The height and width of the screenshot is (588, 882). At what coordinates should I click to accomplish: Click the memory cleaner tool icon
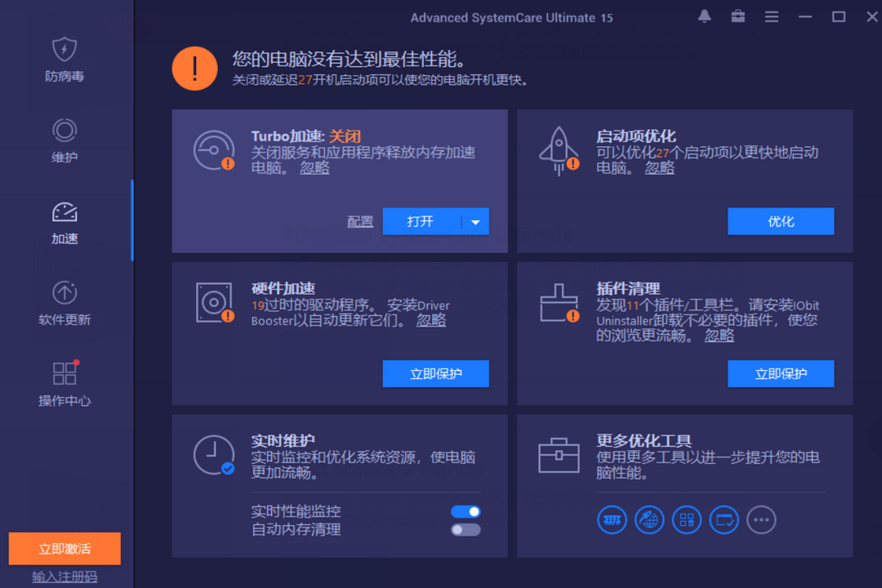click(612, 520)
